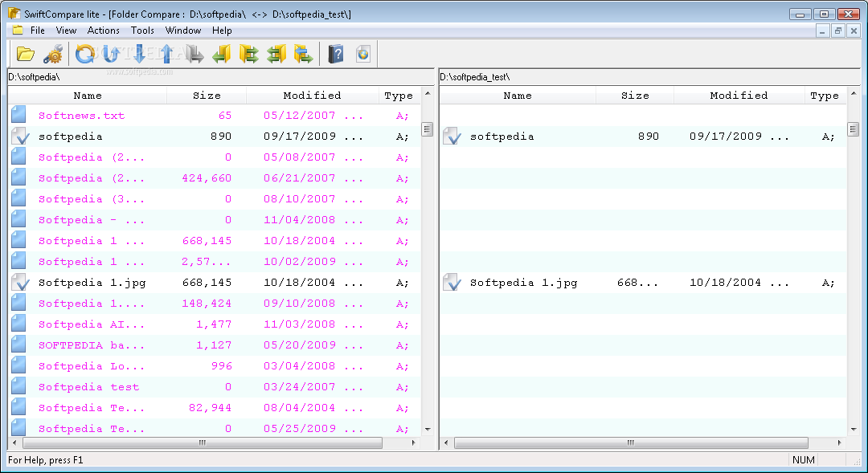Select 'Softpedia (3...' file name
The image size is (868, 473).
92,198
